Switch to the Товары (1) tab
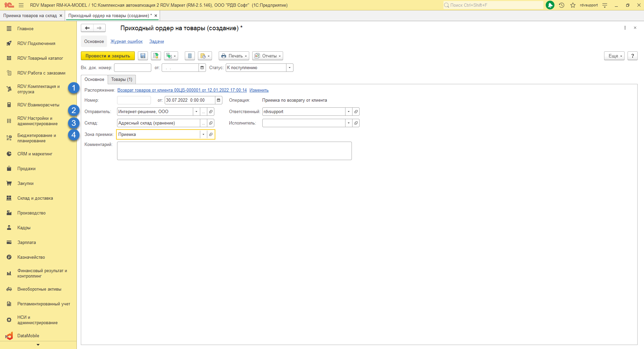644x349 pixels. coord(122,80)
